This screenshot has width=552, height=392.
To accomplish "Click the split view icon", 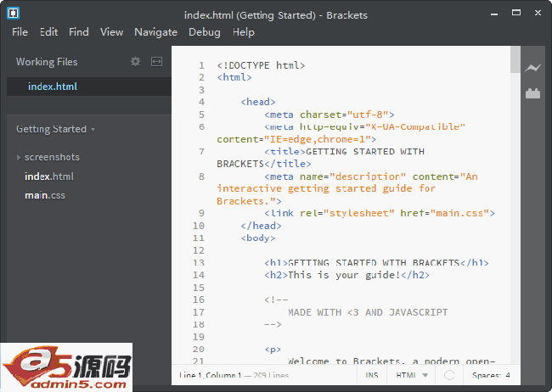I will click(x=156, y=62).
